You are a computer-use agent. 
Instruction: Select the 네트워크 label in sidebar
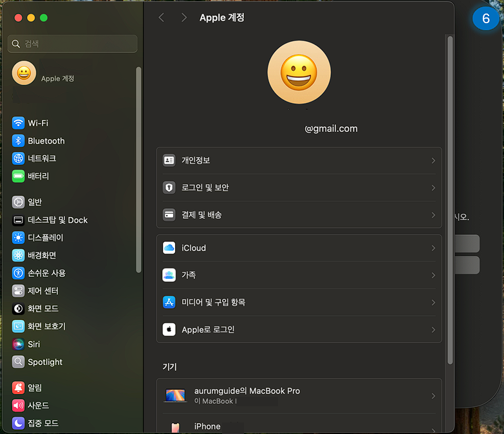42,158
